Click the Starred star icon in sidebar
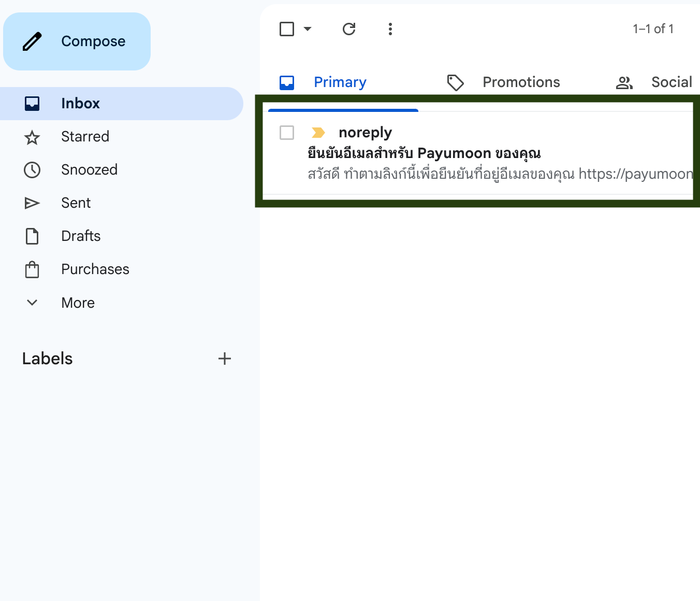700x601 pixels. pyautogui.click(x=32, y=137)
